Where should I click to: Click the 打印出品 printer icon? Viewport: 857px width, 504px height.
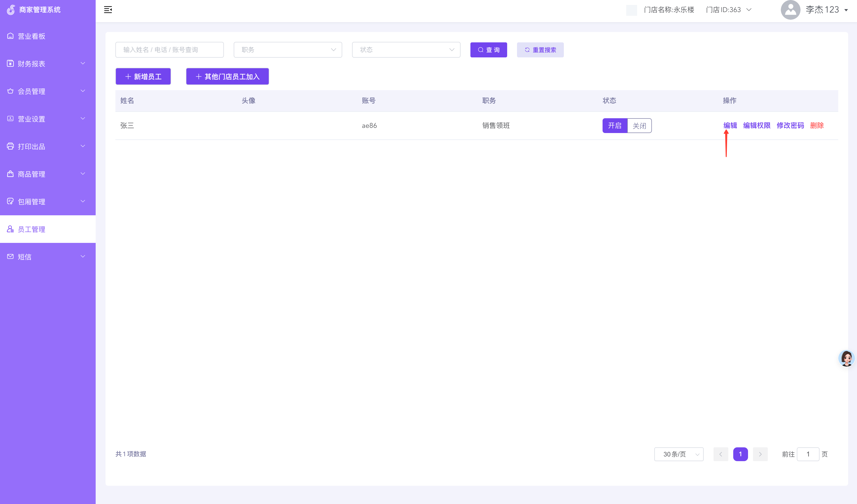10,146
